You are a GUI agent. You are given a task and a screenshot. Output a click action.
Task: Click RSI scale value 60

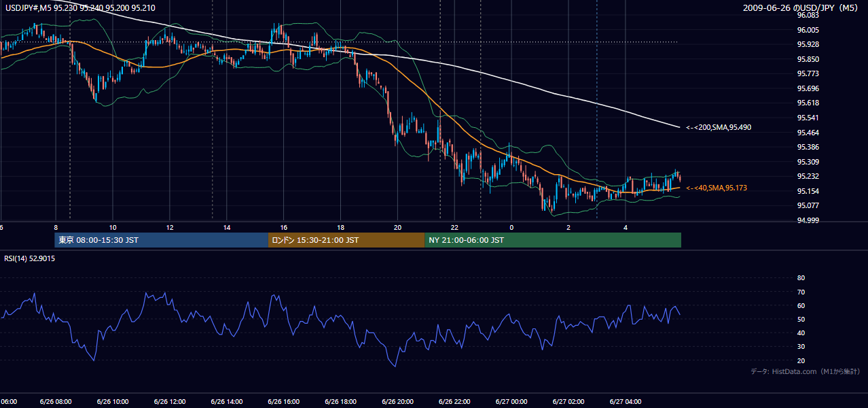[801, 305]
